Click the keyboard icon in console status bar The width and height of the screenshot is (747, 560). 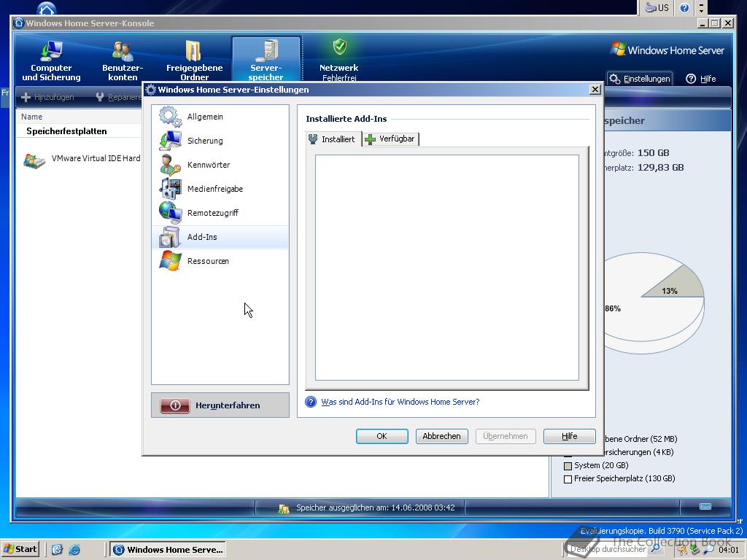point(705,506)
